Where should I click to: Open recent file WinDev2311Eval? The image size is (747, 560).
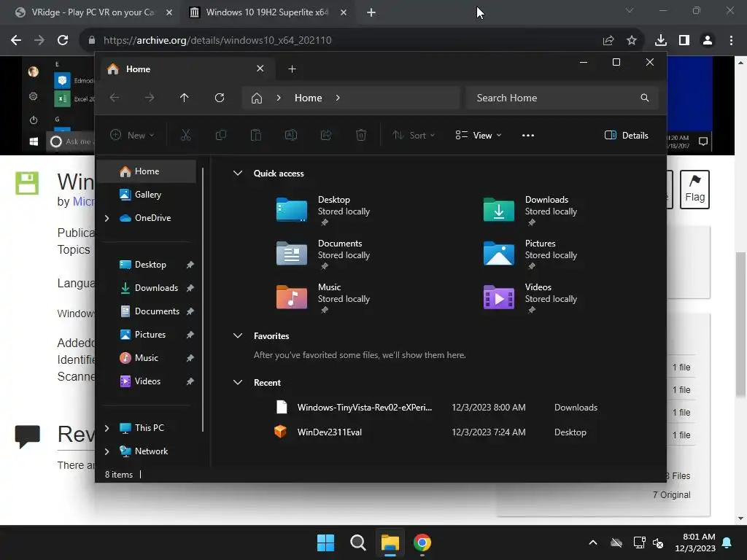[x=329, y=432]
